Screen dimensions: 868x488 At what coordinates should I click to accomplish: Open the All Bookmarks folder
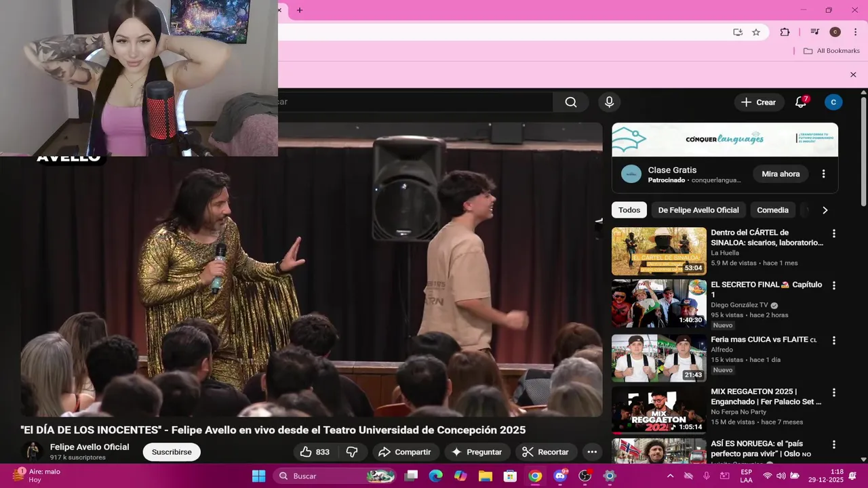[x=831, y=51]
